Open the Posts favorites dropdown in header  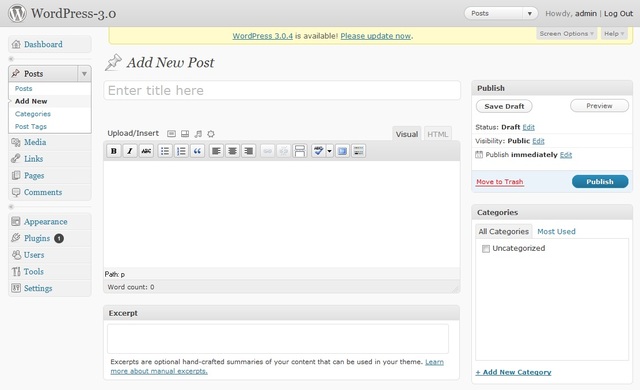529,13
